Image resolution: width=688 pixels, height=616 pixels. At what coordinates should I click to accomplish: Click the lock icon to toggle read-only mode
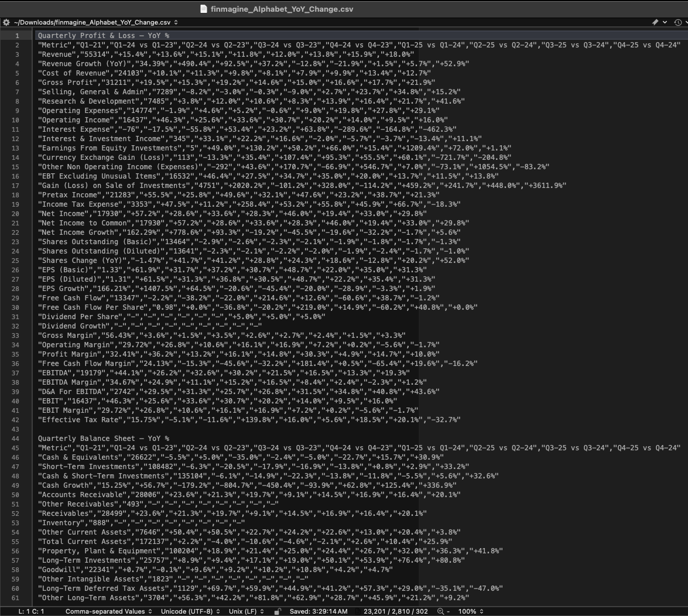coord(278,611)
